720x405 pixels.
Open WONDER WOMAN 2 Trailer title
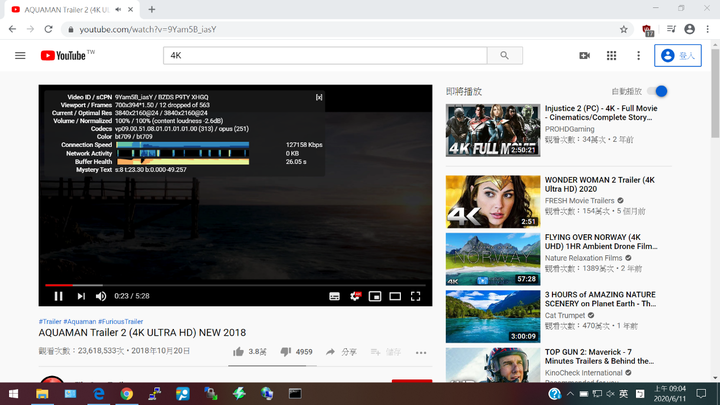tap(600, 184)
